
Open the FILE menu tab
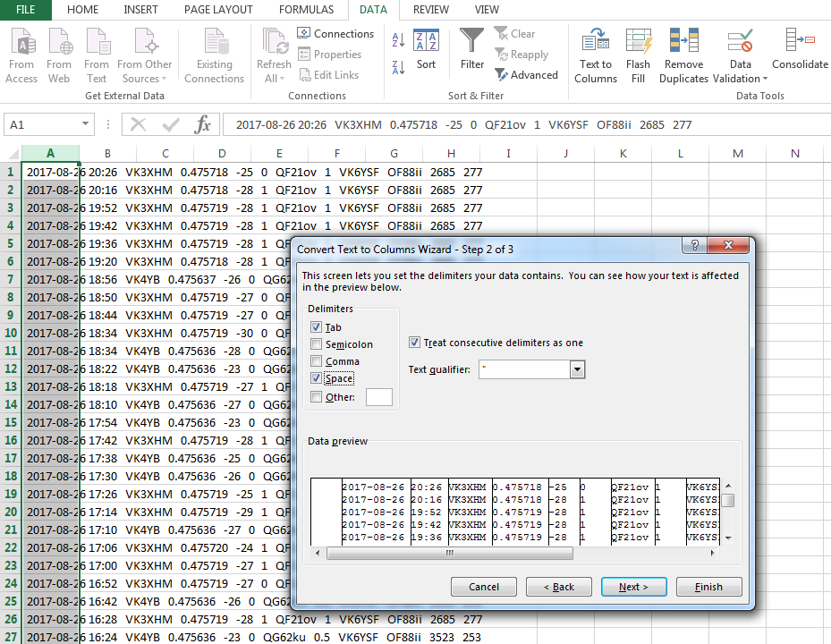pyautogui.click(x=25, y=10)
